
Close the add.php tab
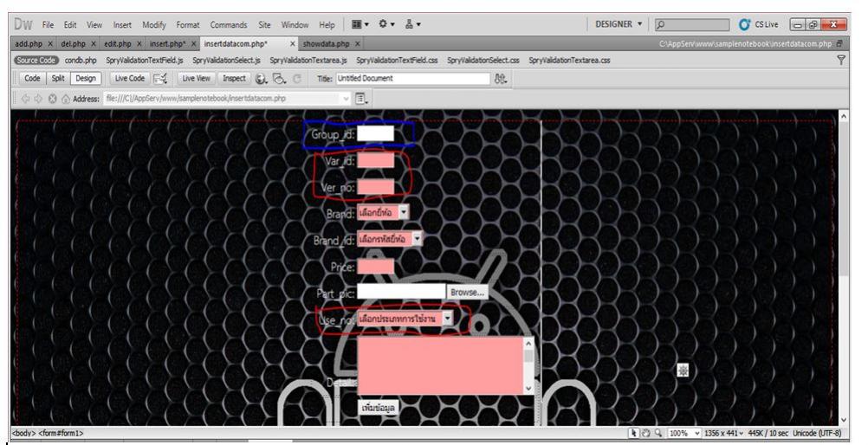(x=50, y=43)
